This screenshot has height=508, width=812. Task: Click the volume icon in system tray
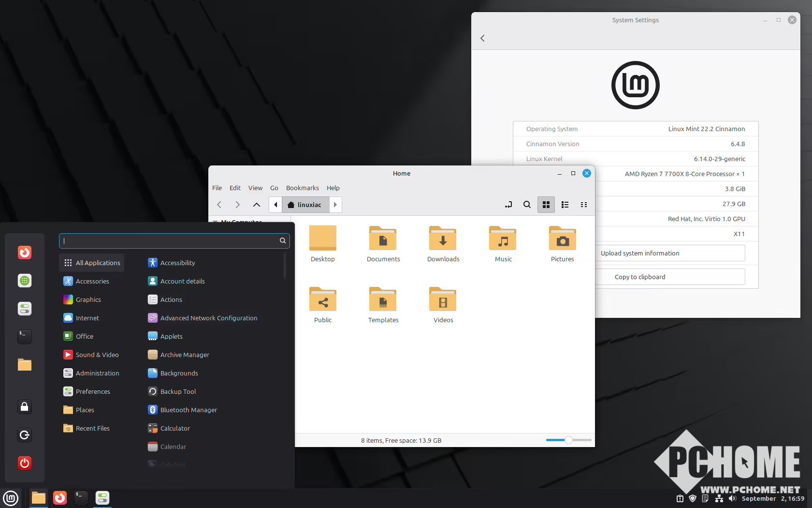click(732, 498)
